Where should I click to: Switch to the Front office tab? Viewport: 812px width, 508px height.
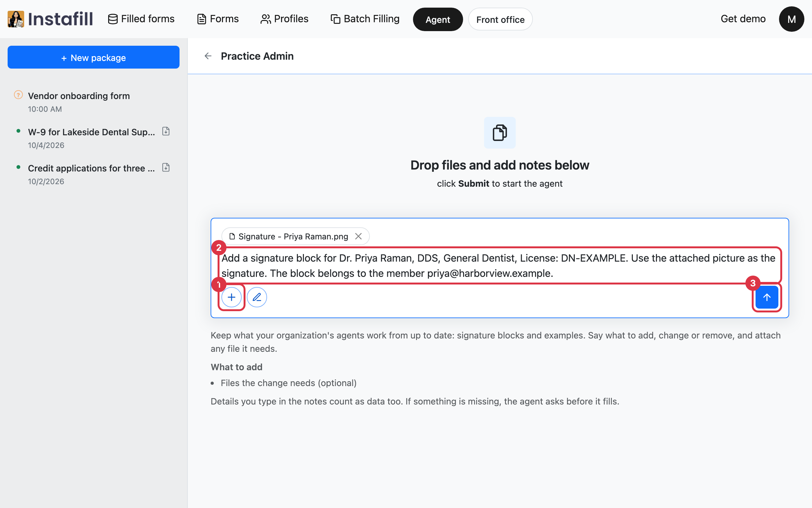pyautogui.click(x=500, y=19)
